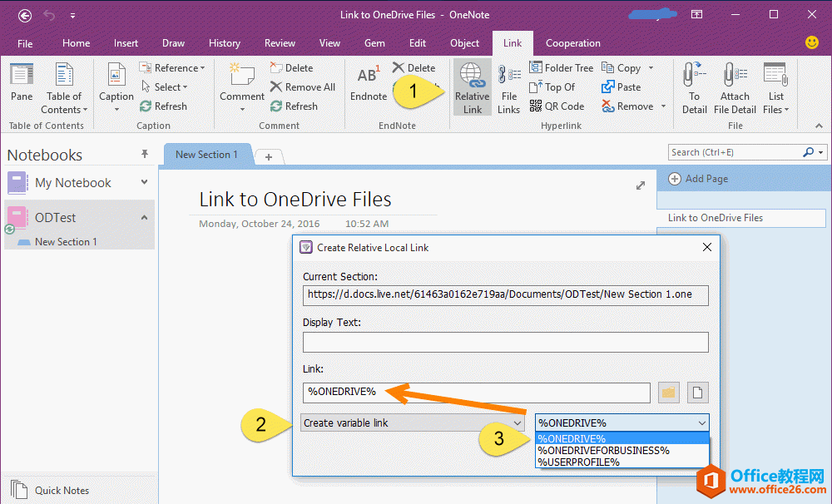Add a new section with plus tab
This screenshot has width=832, height=504.
269,157
